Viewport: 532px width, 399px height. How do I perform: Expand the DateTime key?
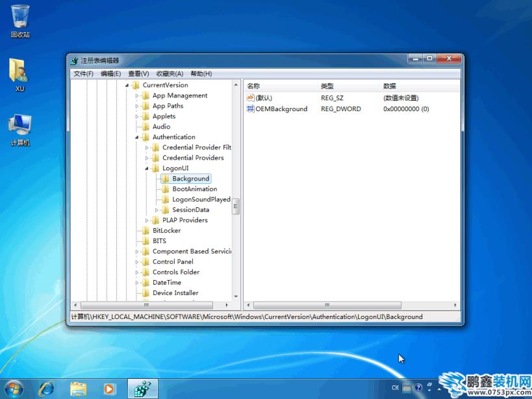click(137, 283)
